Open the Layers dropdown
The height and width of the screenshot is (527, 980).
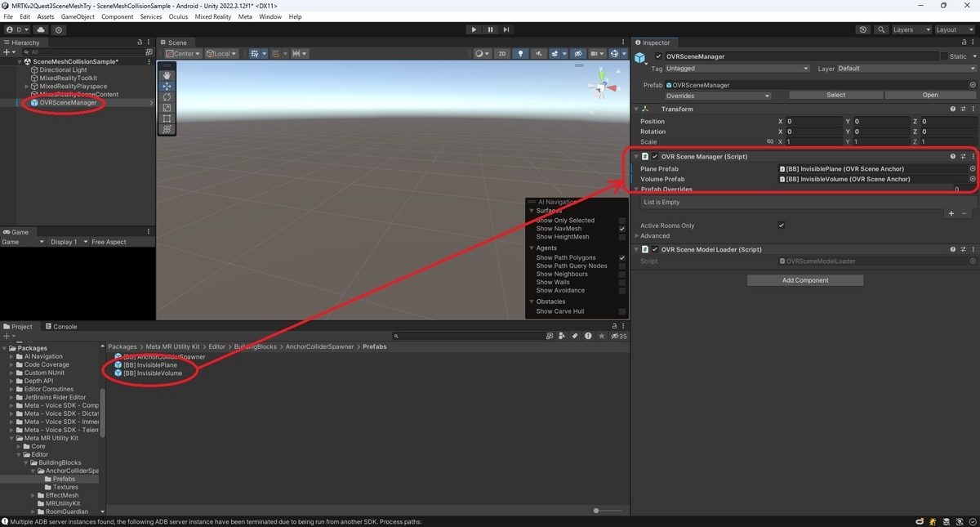pyautogui.click(x=911, y=29)
